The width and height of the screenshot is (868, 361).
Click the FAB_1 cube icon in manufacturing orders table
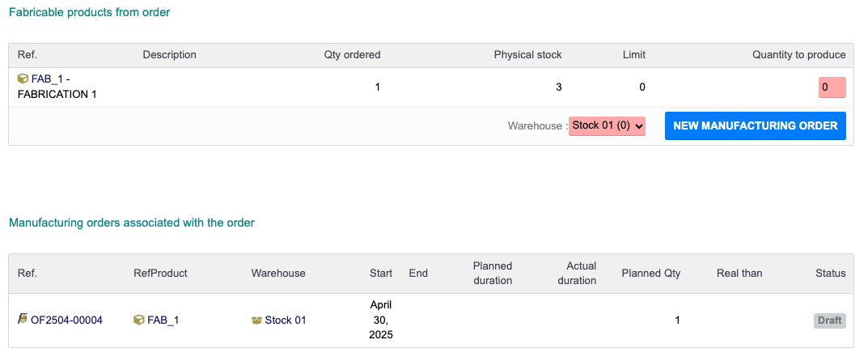point(139,321)
